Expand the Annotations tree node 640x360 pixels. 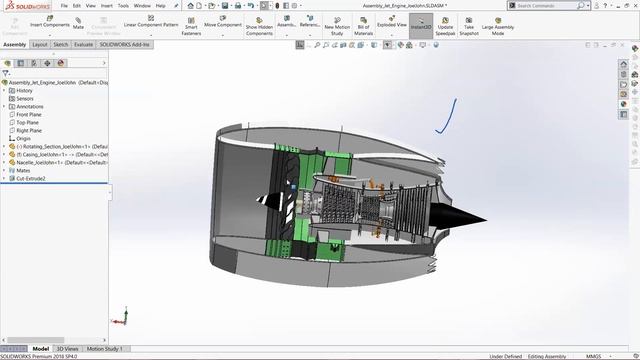coord(4,107)
